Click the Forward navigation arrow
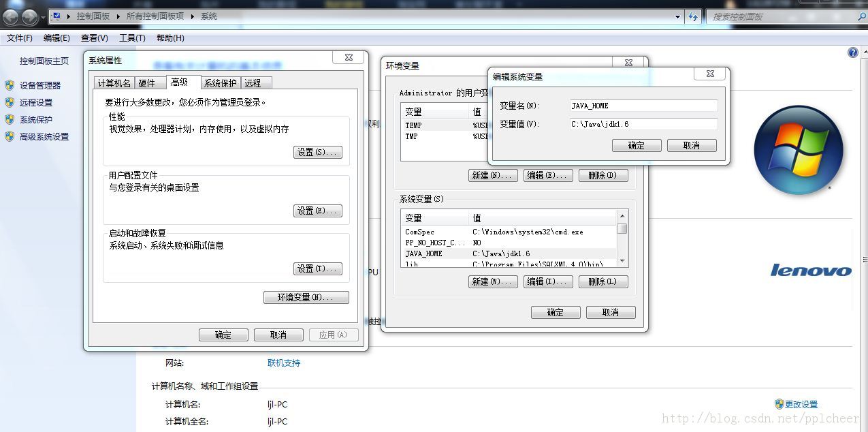Image resolution: width=868 pixels, height=432 pixels. [x=30, y=16]
